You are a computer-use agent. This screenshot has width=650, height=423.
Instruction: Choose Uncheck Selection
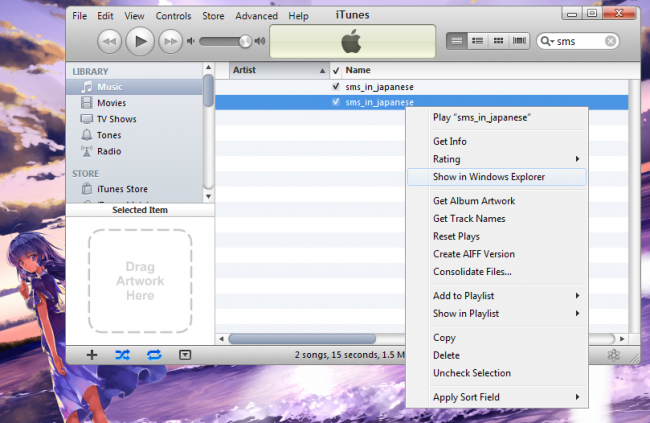(x=497, y=373)
